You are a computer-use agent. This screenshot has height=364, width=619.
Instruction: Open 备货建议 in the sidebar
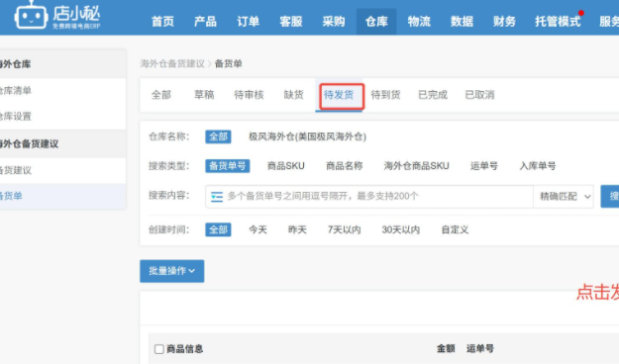(16, 170)
